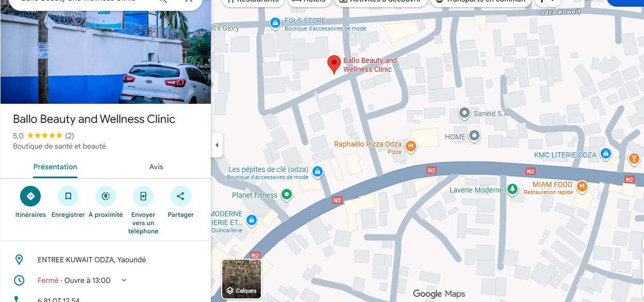Click the À proximité label text

pos(106,215)
